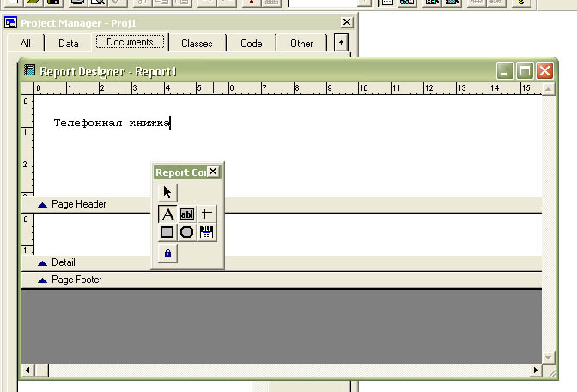
Task: Select the Rectangle tool
Action: 167,232
